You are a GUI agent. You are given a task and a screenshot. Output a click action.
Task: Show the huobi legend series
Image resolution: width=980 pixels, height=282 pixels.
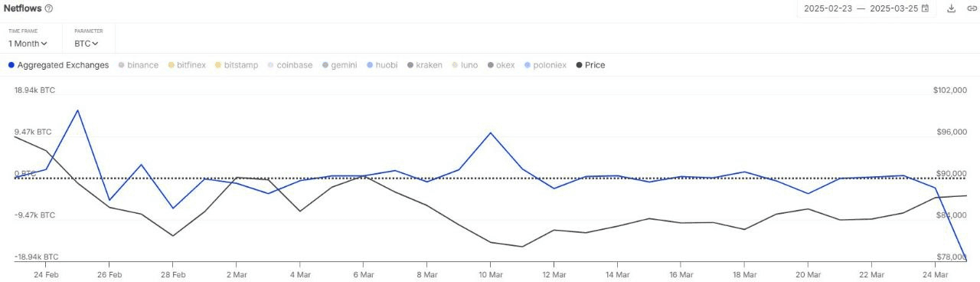pyautogui.click(x=382, y=65)
